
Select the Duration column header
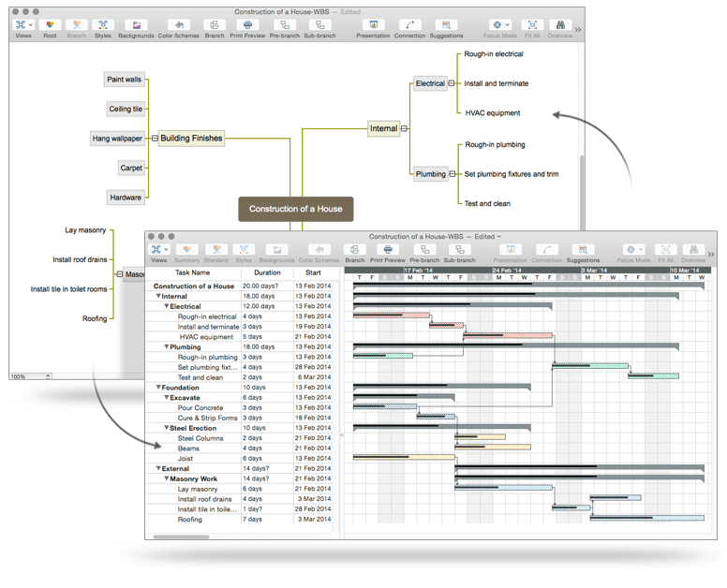267,272
